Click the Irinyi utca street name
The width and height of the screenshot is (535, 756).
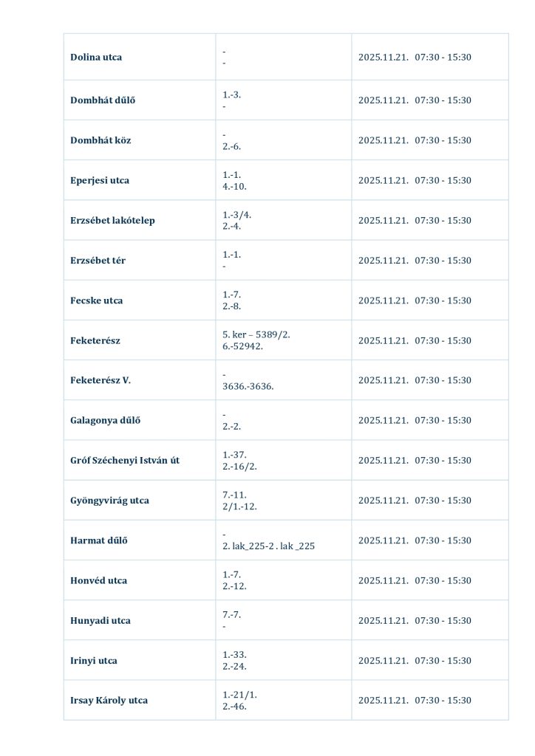pos(94,661)
